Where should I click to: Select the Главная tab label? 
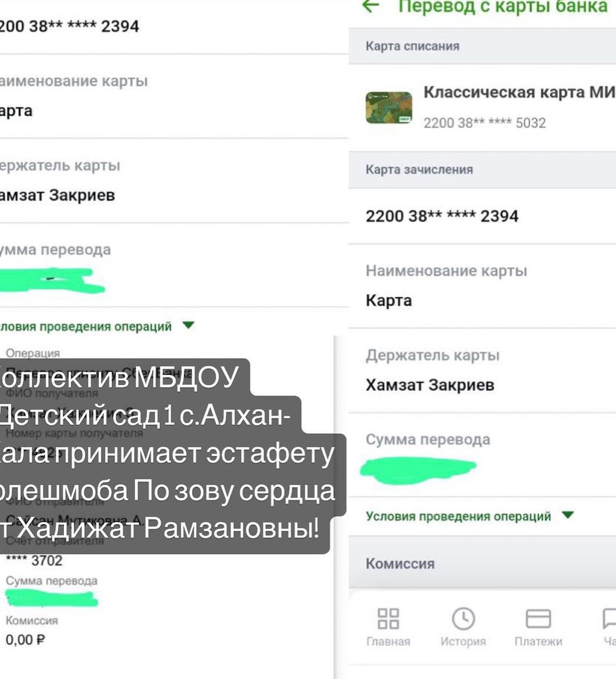click(x=388, y=641)
